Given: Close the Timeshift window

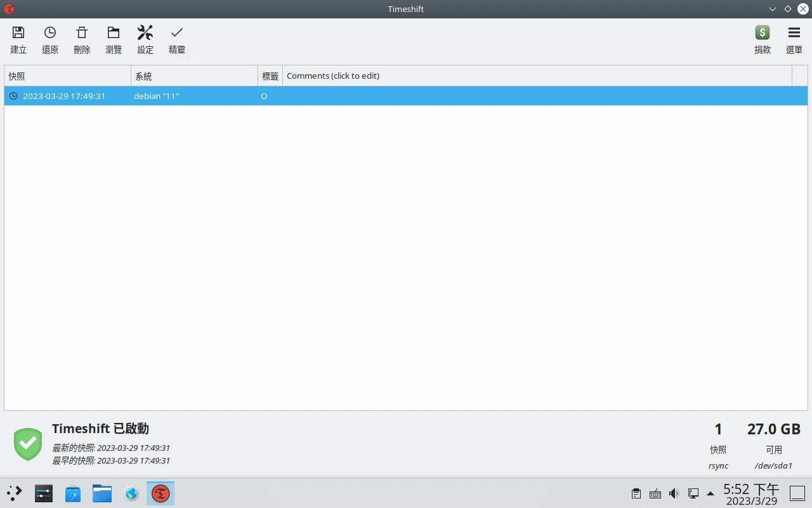Looking at the screenshot, I should pos(803,9).
